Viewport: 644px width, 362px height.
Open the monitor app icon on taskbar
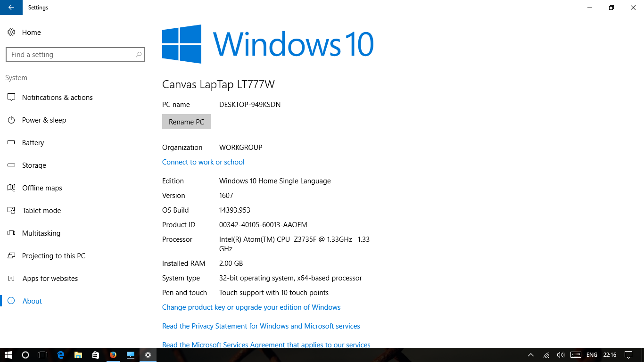[x=131, y=355]
